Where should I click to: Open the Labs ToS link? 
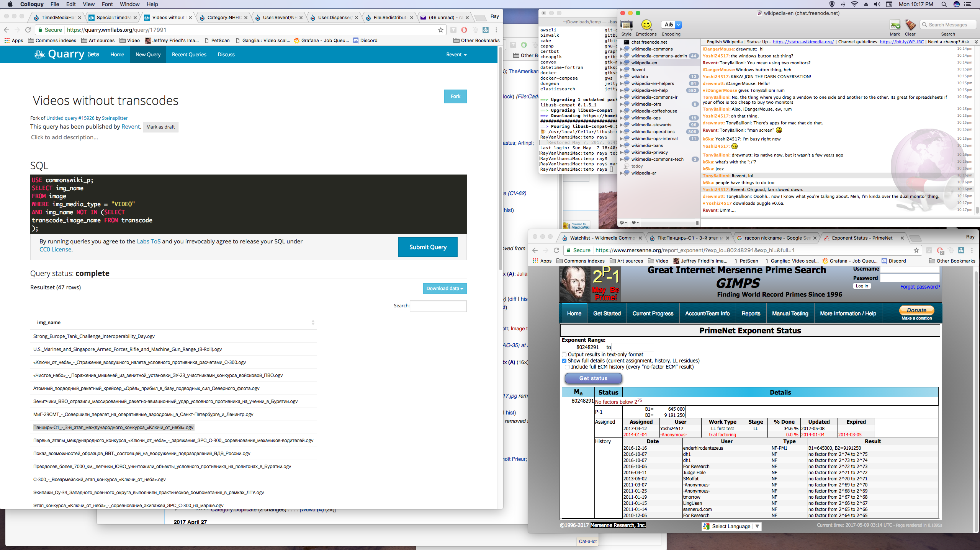(149, 242)
